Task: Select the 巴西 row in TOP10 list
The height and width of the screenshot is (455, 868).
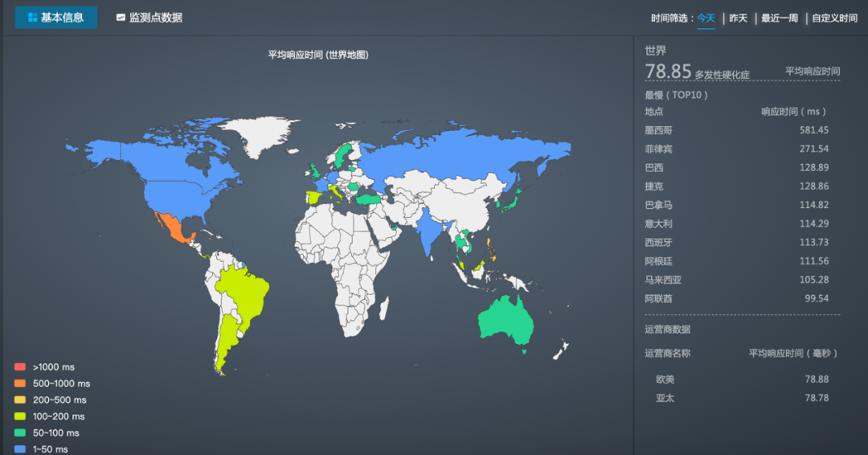Action: (x=737, y=168)
